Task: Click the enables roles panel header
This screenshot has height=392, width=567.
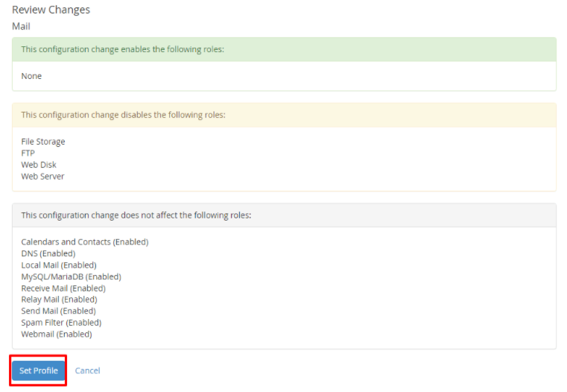Action: pyautogui.click(x=284, y=49)
